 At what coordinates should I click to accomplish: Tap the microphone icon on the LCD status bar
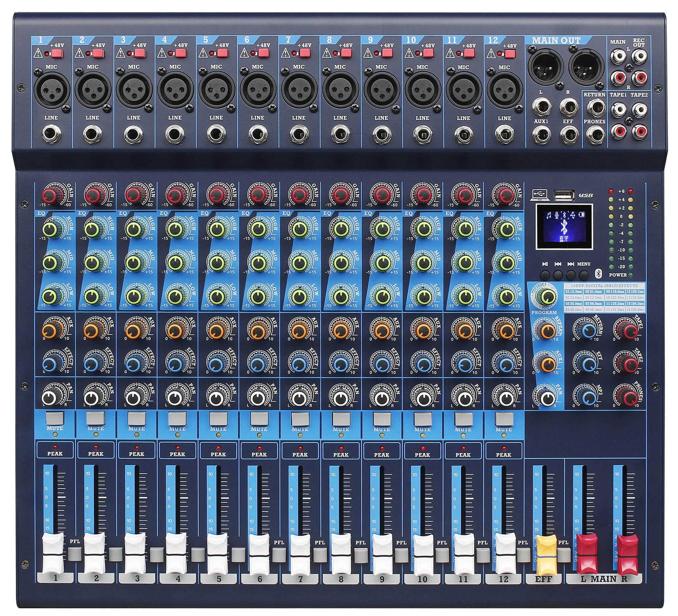[557, 215]
